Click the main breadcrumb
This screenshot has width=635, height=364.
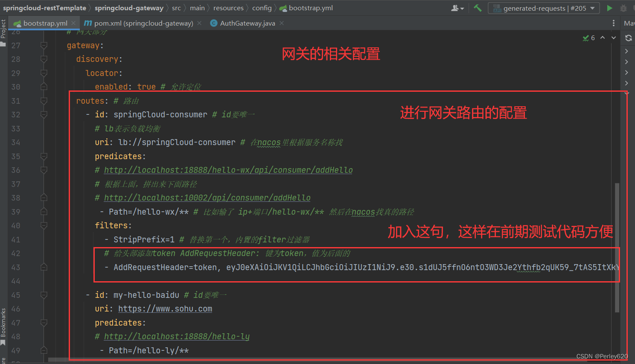[x=197, y=8]
